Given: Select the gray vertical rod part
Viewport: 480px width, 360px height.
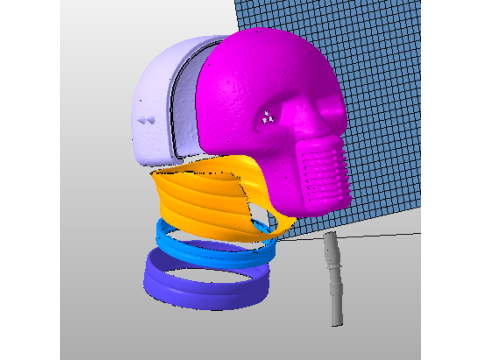Looking at the screenshot, I should point(334,280).
